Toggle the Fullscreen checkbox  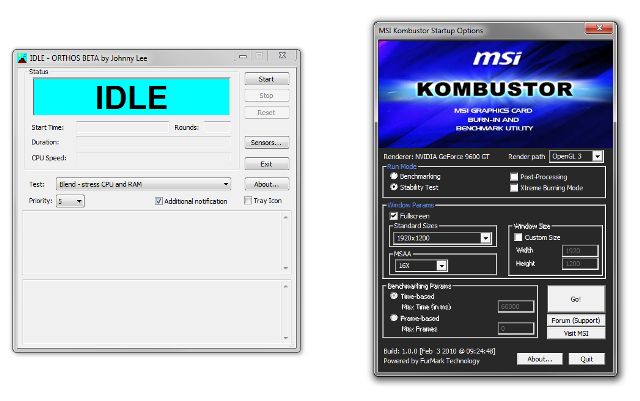[x=393, y=216]
